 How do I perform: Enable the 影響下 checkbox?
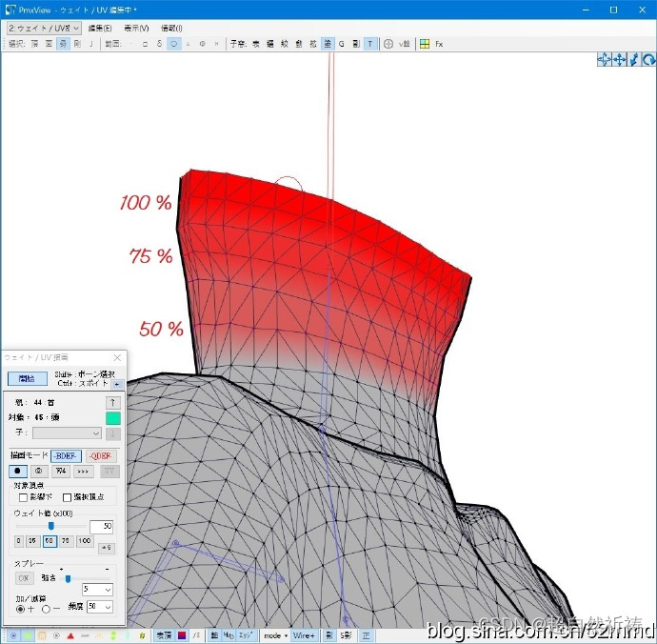click(24, 497)
